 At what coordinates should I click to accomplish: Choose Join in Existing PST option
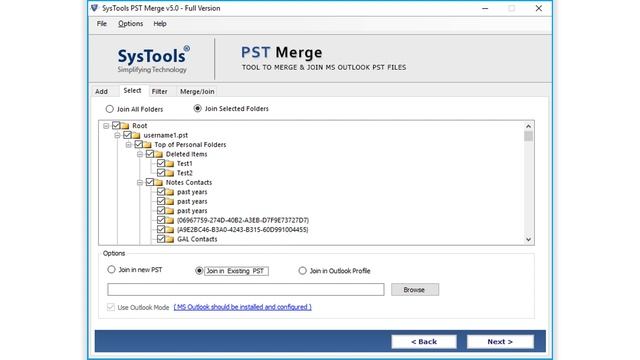[x=199, y=271]
